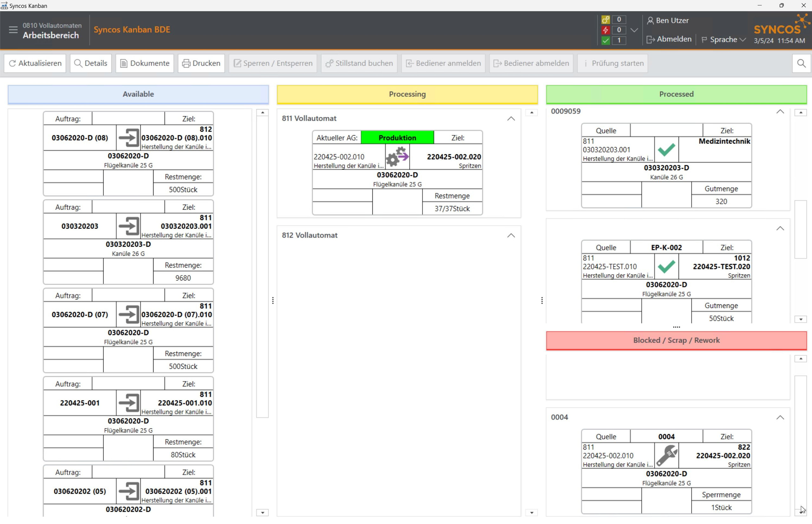Click the green checkmark status icon in header
812x524 pixels.
605,41
